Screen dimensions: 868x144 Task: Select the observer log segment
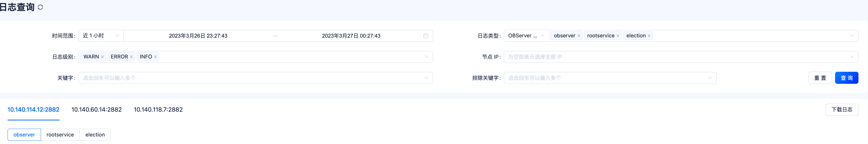pyautogui.click(x=24, y=134)
